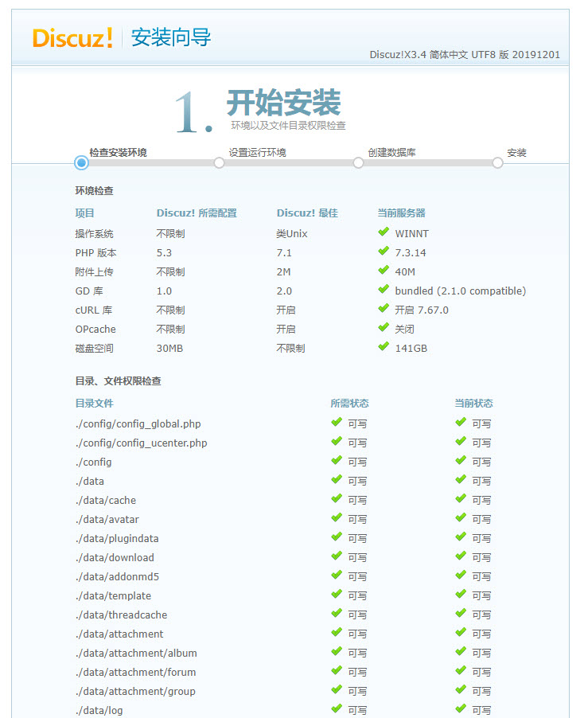Click the green check beside WINNT
This screenshot has width=588, height=718.
[x=384, y=232]
